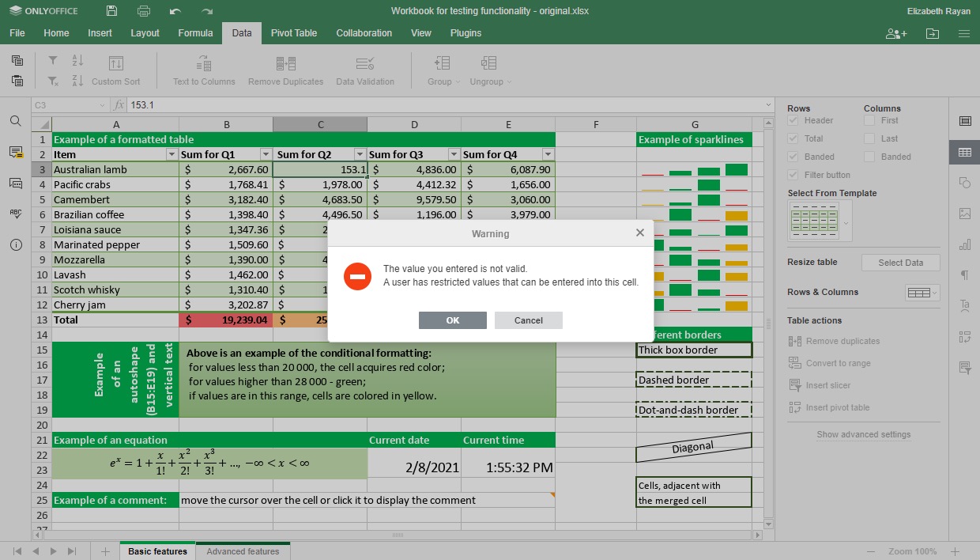Open the Sum for Q1 filter dropdown
This screenshot has width=980, height=560.
tap(266, 154)
